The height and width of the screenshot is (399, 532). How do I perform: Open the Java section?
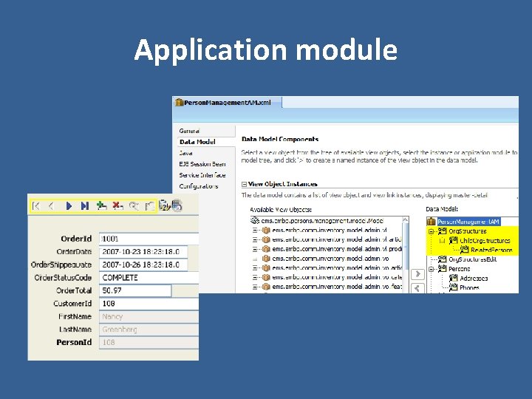pyautogui.click(x=186, y=153)
